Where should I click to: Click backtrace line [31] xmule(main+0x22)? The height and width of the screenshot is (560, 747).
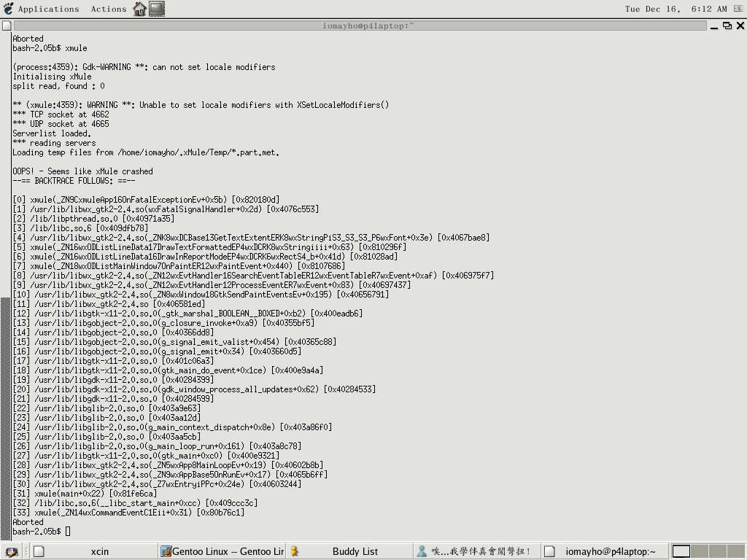(85, 494)
